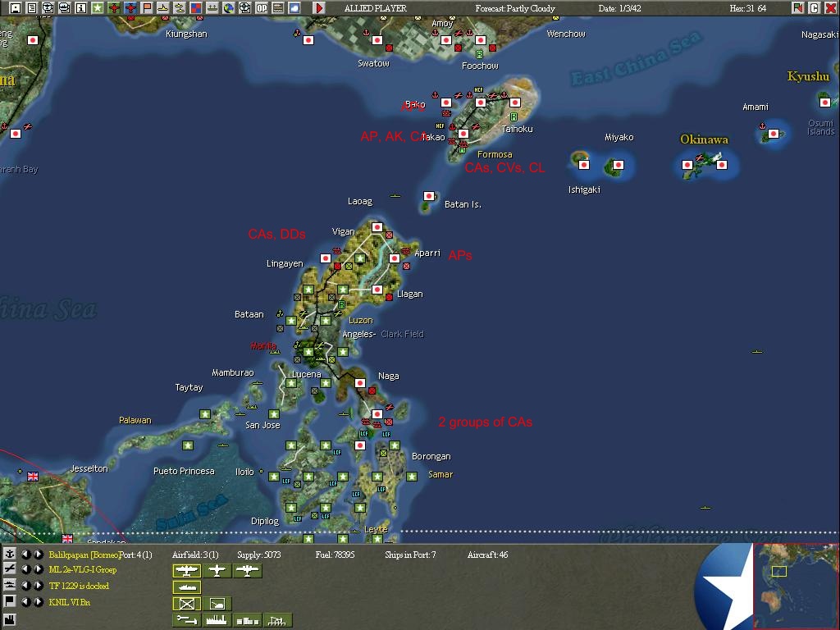Click the OP toolbar icon

point(262,7)
